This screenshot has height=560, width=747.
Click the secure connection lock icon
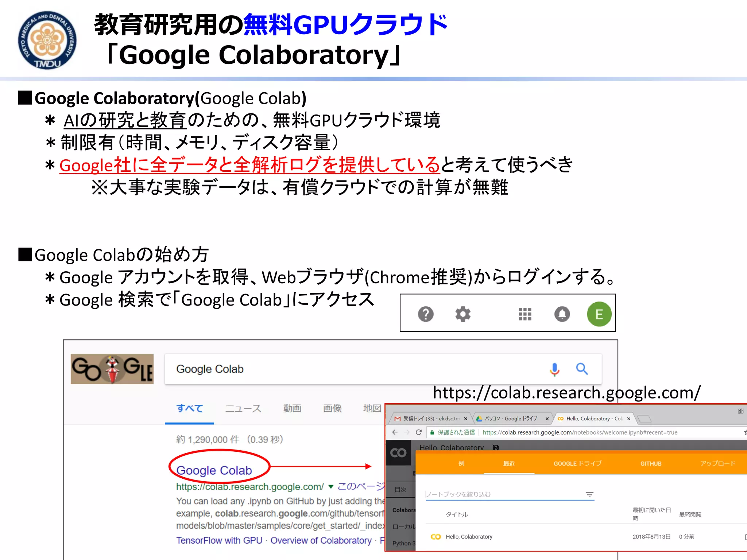(x=432, y=432)
